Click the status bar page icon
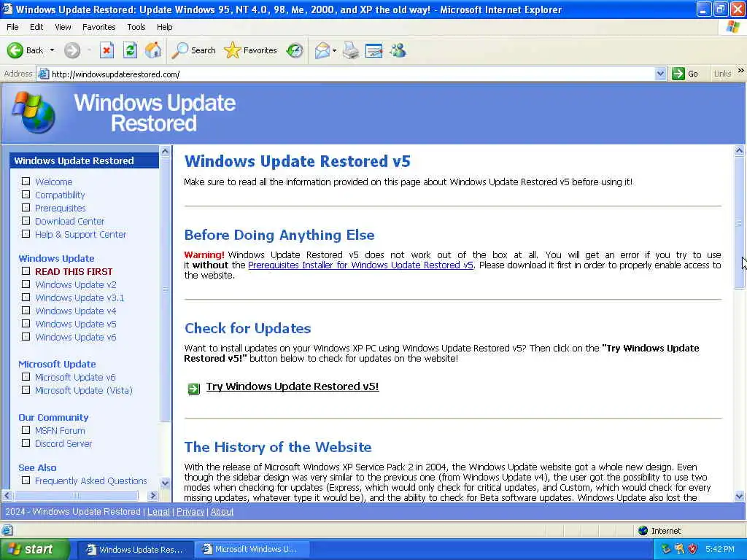The image size is (747, 560). tap(7, 530)
